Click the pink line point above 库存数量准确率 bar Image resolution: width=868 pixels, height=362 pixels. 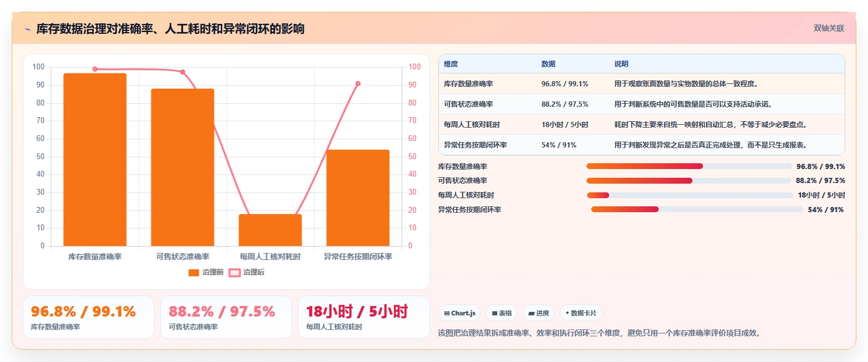click(95, 69)
